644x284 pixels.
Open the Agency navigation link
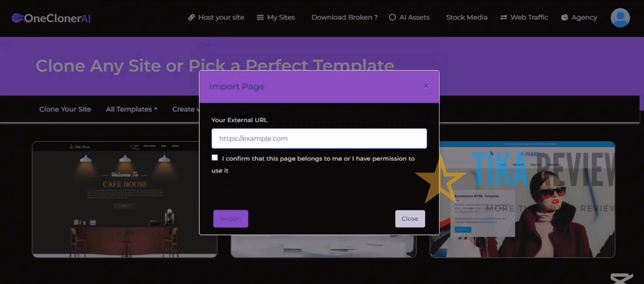(x=584, y=17)
